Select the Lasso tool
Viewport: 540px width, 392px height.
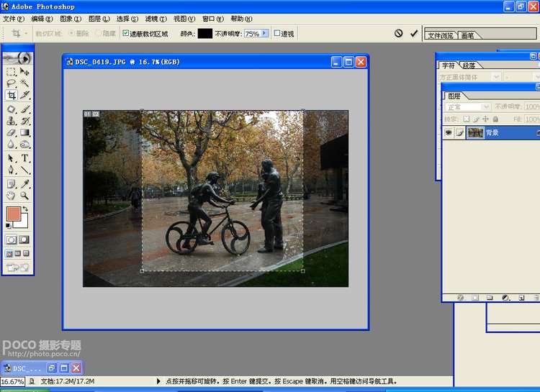pos(11,83)
